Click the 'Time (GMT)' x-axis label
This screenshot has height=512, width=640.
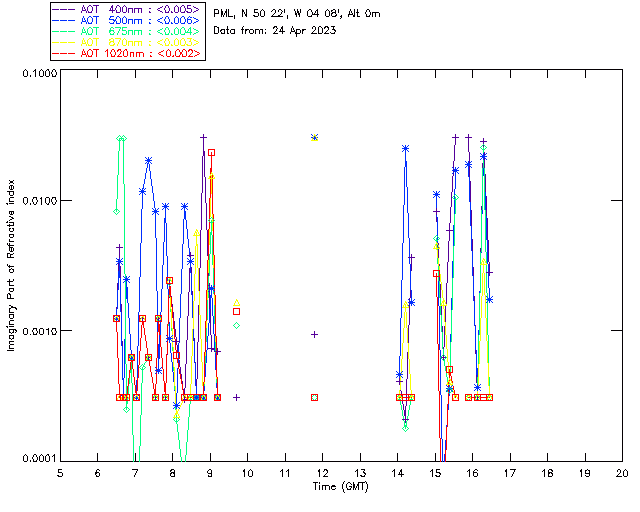(341, 485)
